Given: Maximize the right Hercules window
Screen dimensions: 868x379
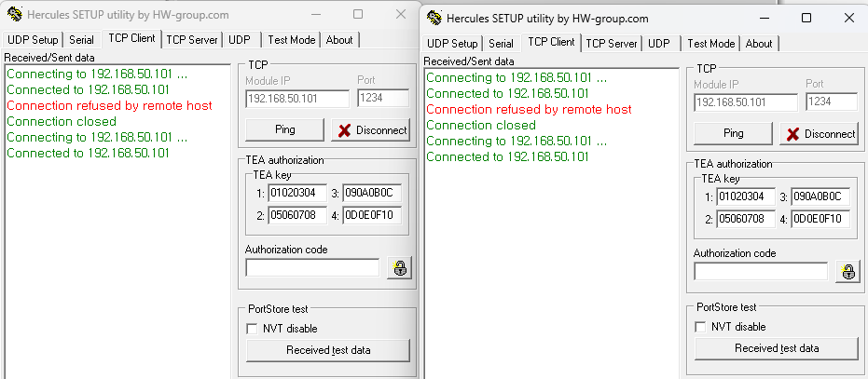Looking at the screenshot, I should [806, 19].
